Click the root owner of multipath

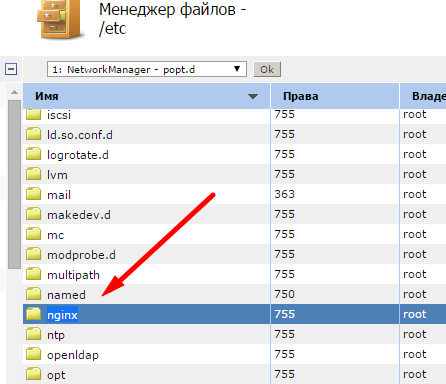click(x=415, y=274)
